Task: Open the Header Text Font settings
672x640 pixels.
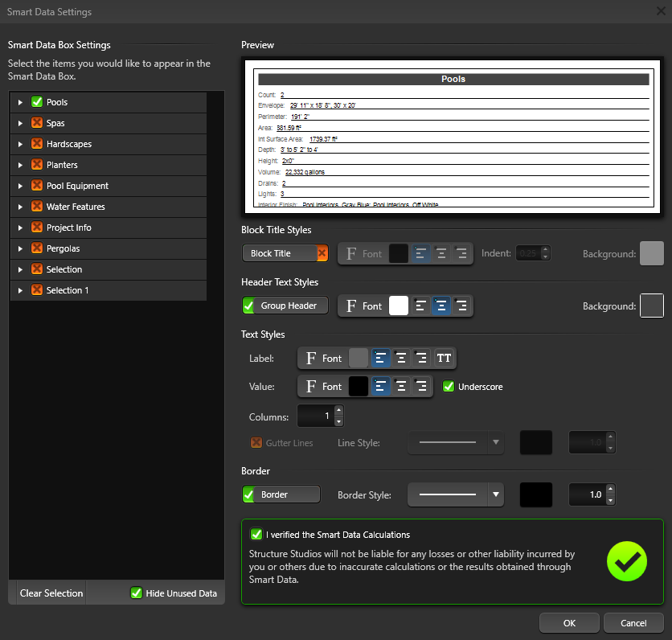Action: click(x=363, y=306)
